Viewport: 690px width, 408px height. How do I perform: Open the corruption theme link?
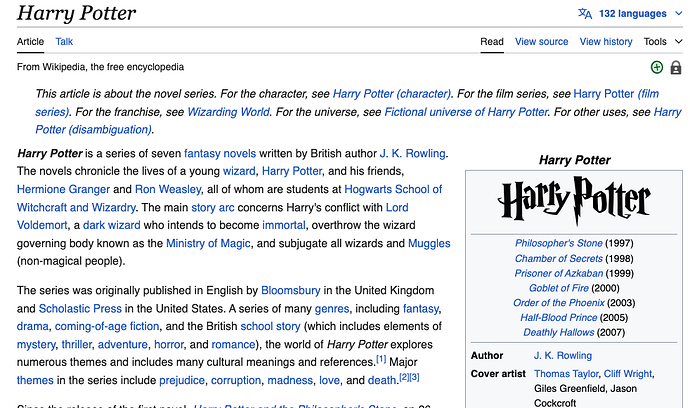tap(236, 380)
